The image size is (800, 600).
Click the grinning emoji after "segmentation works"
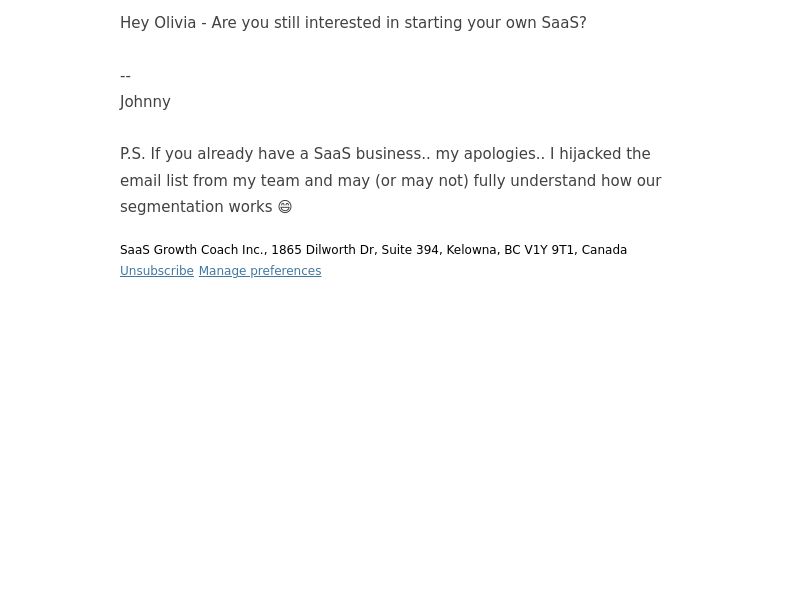click(x=285, y=207)
